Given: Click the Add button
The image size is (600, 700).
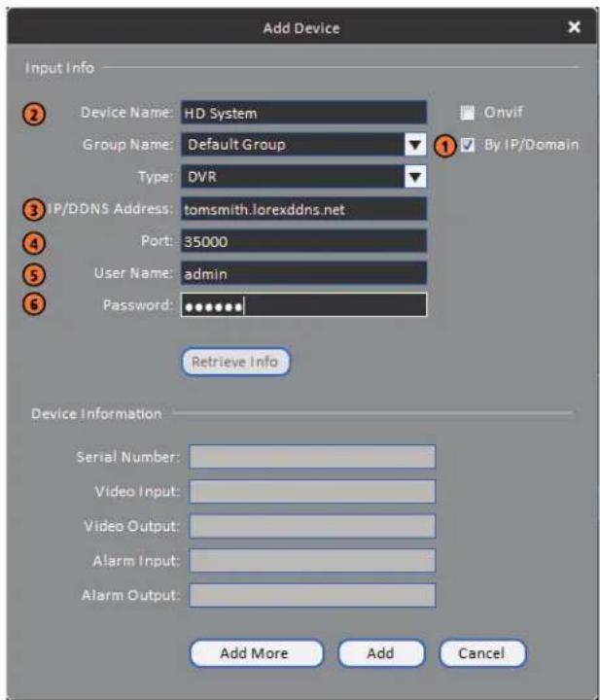Looking at the screenshot, I should tap(381, 653).
